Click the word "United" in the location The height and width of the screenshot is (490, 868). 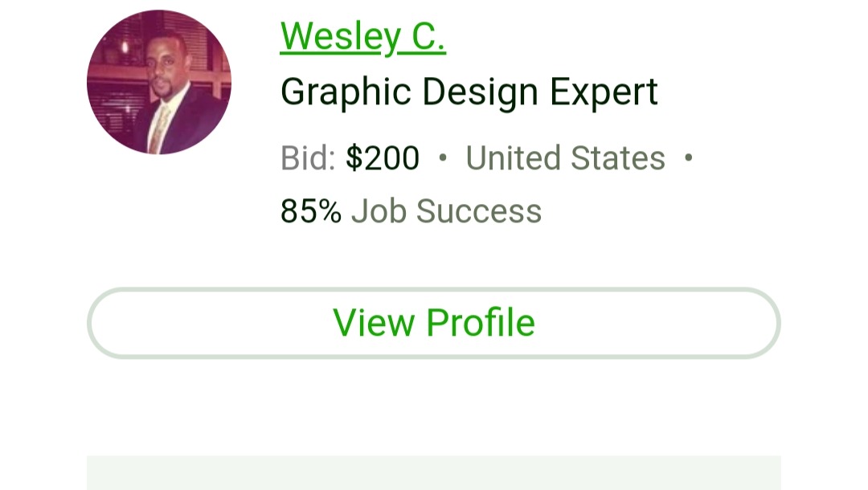tap(513, 158)
